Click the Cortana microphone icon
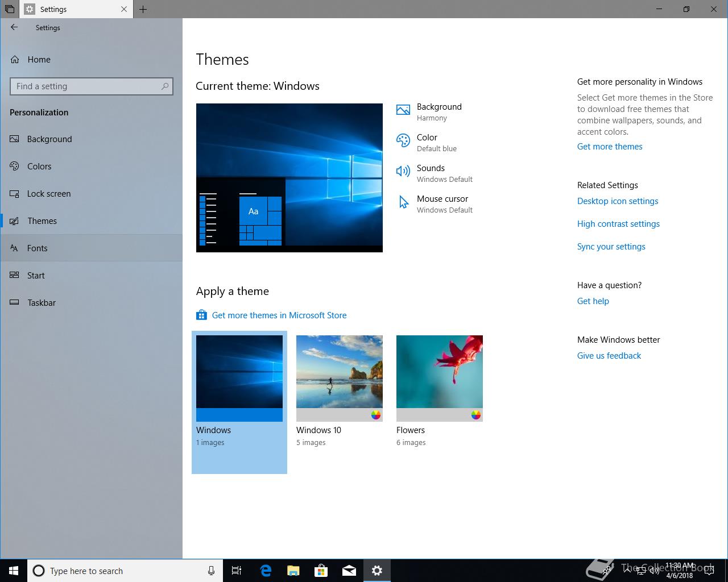Screen dimensions: 728x582 (211, 571)
